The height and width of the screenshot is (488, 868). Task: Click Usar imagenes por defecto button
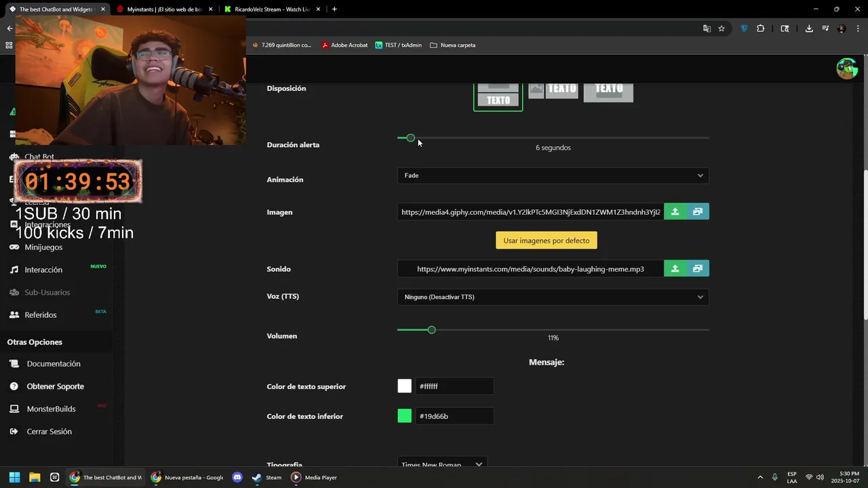(546, 241)
